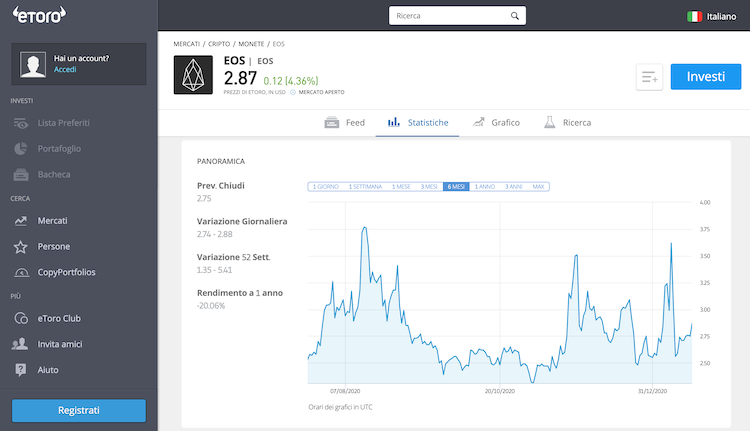750x431 pixels.
Task: Click the search magnifier icon
Action: (x=515, y=16)
